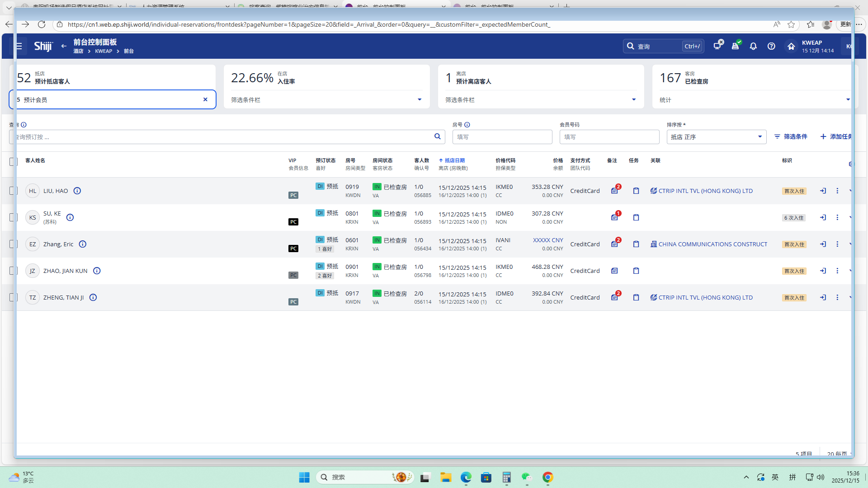Click check-in arrow icon for Zhang, Eric
Screen dimensions: 868x488
(823, 244)
